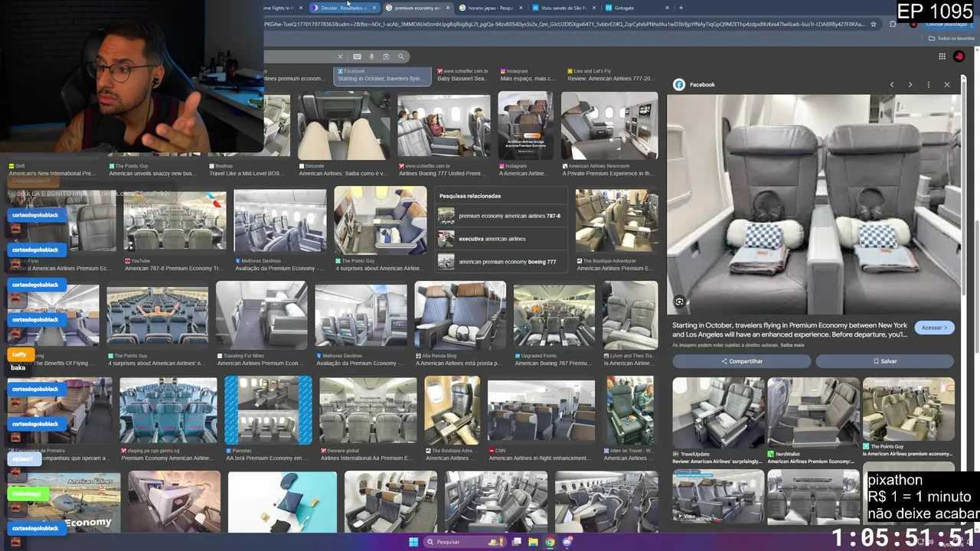Click the Compartilhar button
This screenshot has width=980, height=551.
pyautogui.click(x=741, y=361)
